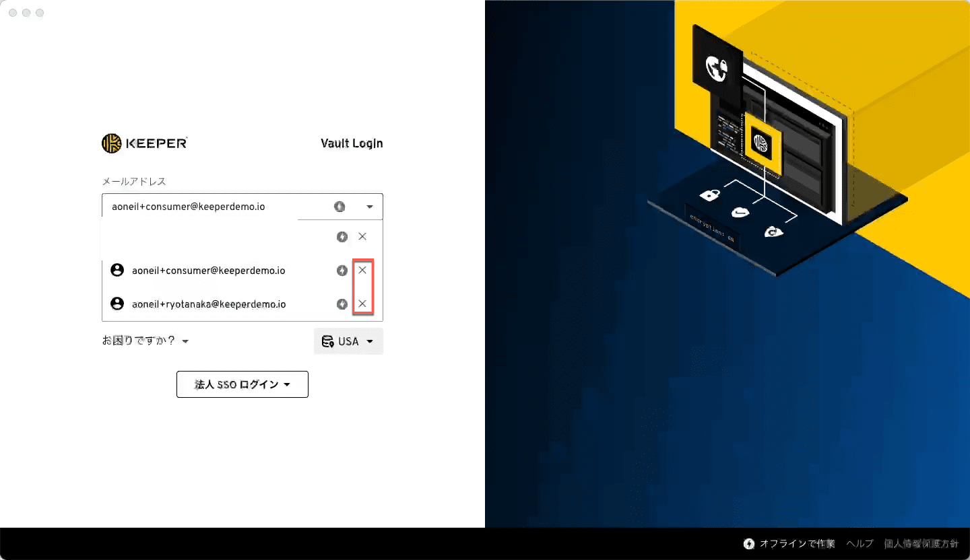Viewport: 970px width, 560px height.
Task: Click the Keeper logo
Action: click(144, 143)
